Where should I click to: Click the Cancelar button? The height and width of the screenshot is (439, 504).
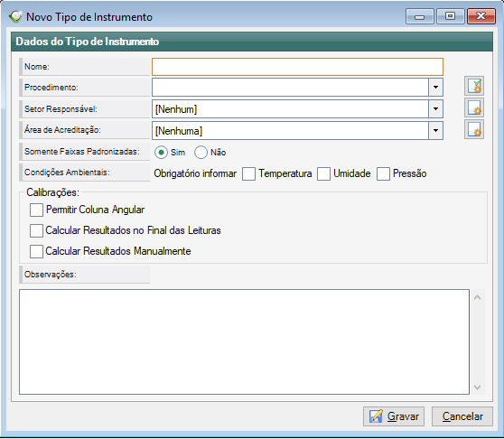coord(462,416)
